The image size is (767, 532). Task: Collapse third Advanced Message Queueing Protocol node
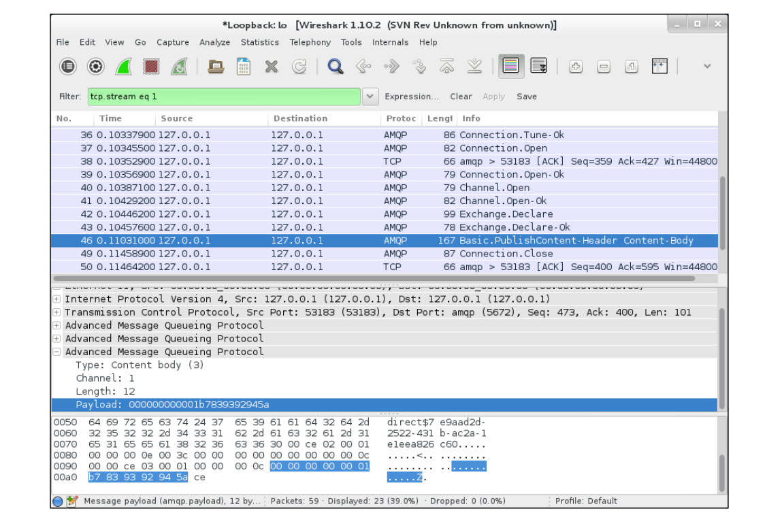(56, 352)
